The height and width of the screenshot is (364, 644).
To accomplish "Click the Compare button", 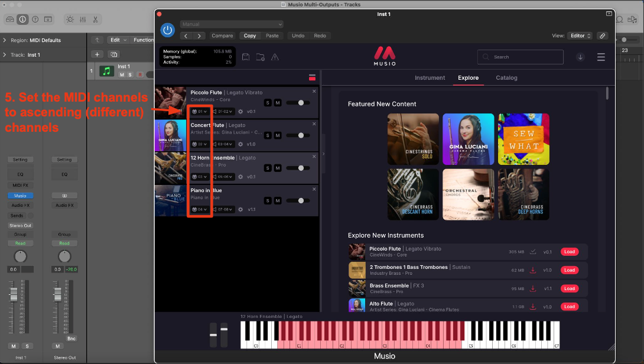I will coord(222,35).
